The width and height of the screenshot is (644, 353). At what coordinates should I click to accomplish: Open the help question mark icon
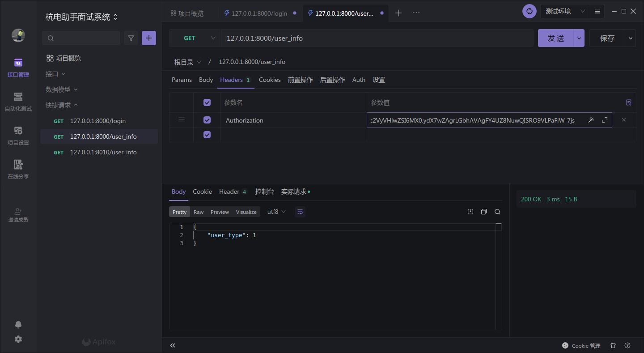pos(627,345)
